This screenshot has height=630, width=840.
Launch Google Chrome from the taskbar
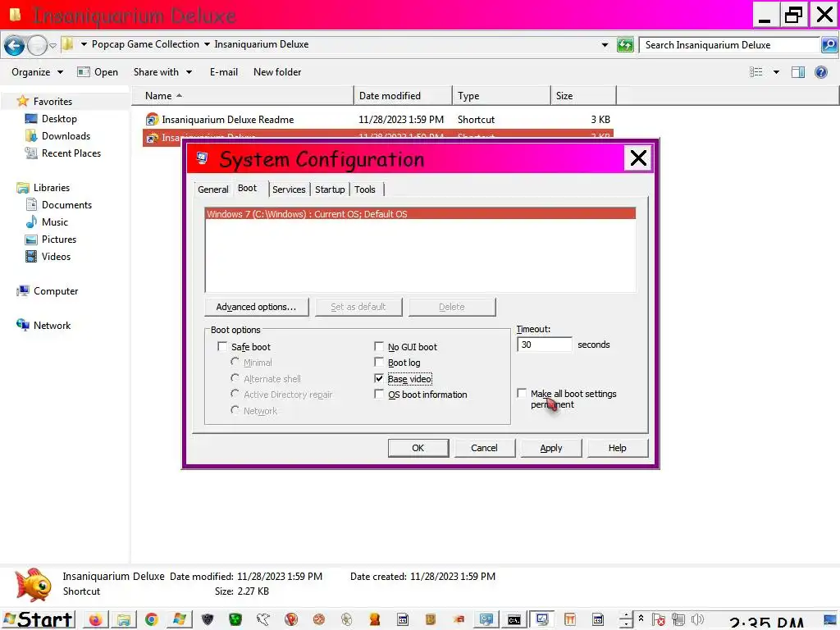tap(152, 620)
